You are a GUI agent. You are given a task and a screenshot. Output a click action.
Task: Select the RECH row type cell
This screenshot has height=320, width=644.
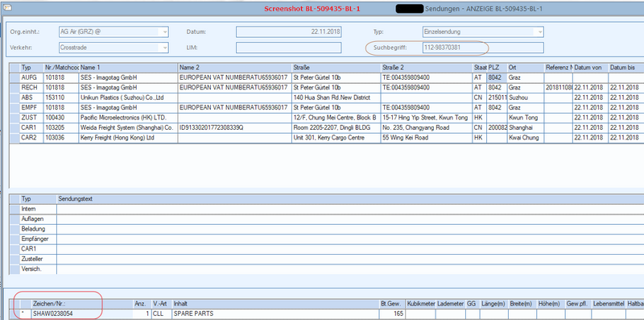(31, 88)
